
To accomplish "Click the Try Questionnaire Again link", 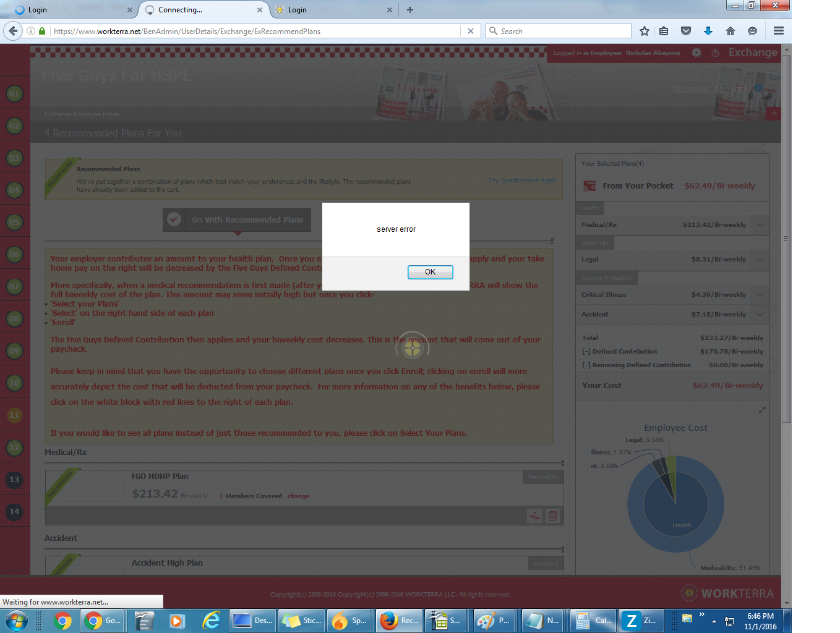I will click(522, 181).
